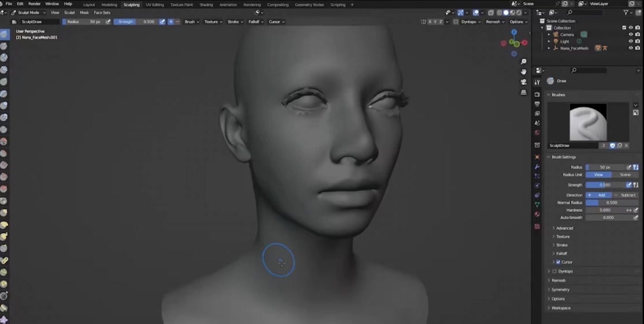Hide the Camera in the outliner
This screenshot has width=644, height=324.
coord(630,34)
